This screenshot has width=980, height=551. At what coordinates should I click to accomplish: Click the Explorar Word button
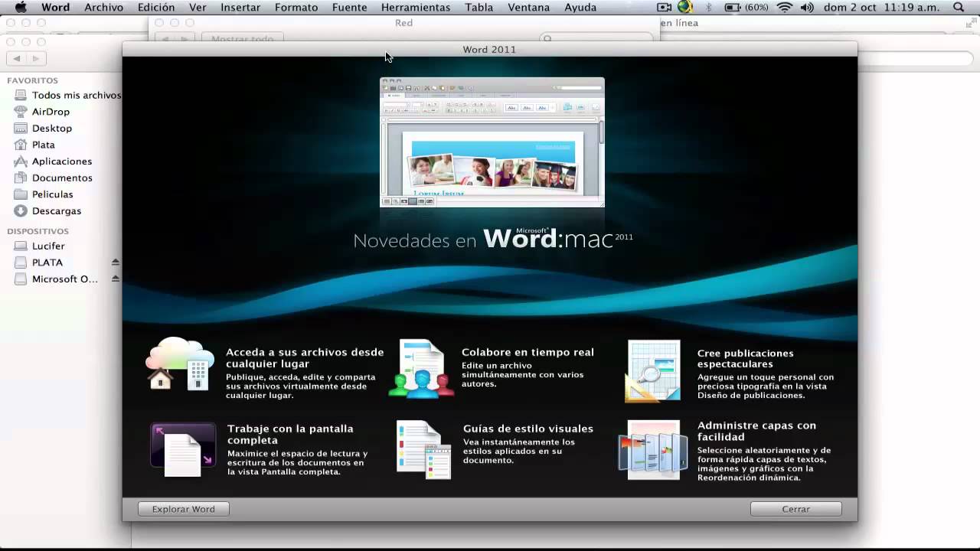[184, 509]
